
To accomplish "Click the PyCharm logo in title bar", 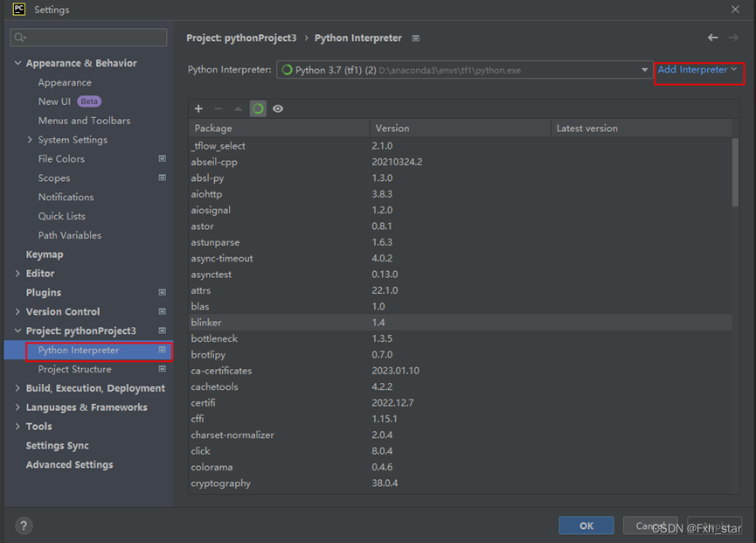I will coord(19,9).
